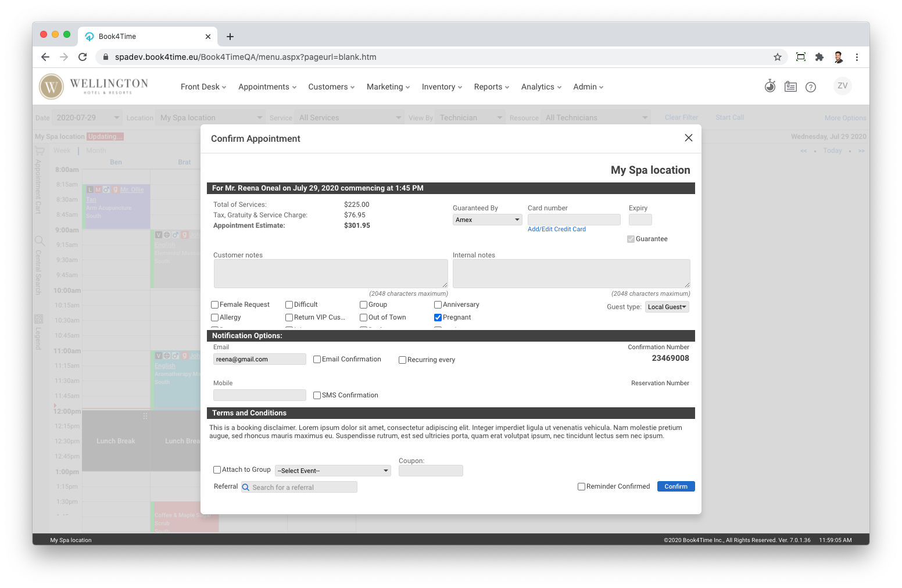Open the Select Event dropdown
Screen dimensions: 902x588
[x=332, y=471]
